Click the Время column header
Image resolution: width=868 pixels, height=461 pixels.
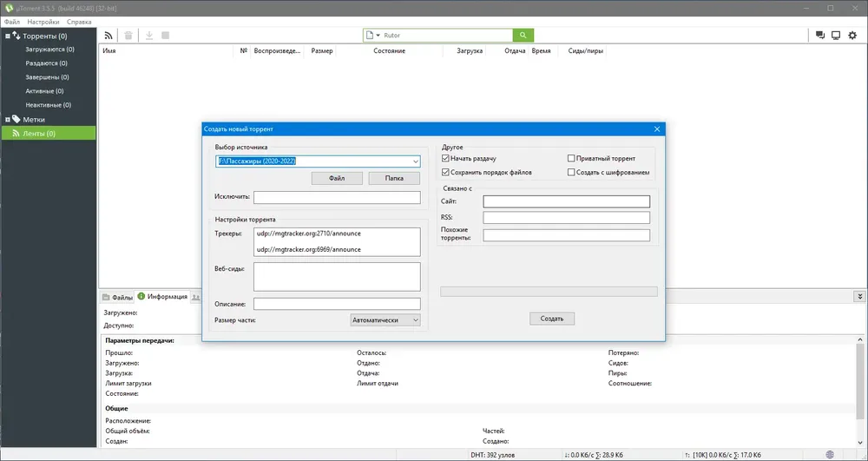coord(543,51)
